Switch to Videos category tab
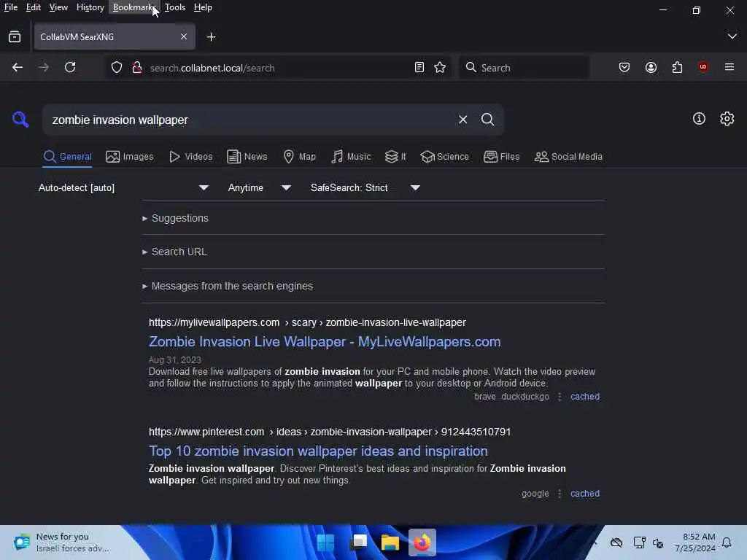747x560 pixels. (191, 157)
